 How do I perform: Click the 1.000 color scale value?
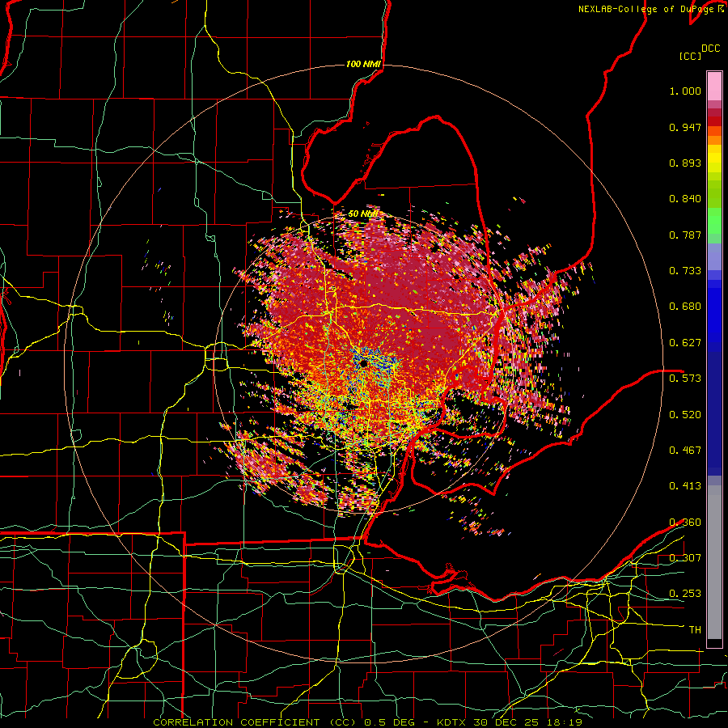pos(685,91)
